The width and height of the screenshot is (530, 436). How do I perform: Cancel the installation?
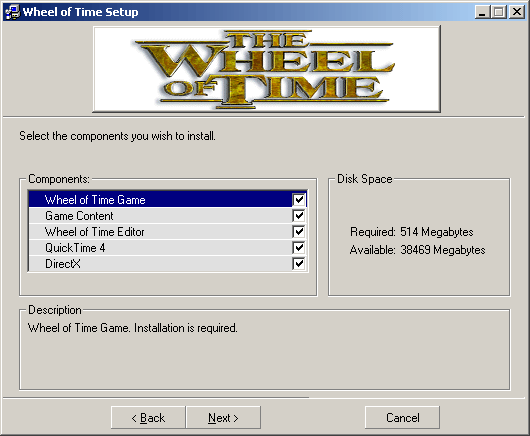click(x=402, y=418)
